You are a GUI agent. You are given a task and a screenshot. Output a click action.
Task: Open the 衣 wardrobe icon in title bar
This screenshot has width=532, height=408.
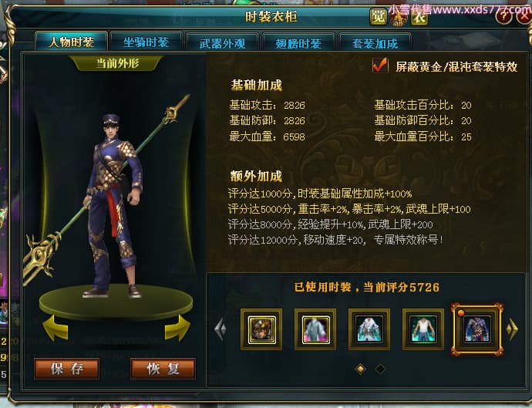pyautogui.click(x=419, y=18)
